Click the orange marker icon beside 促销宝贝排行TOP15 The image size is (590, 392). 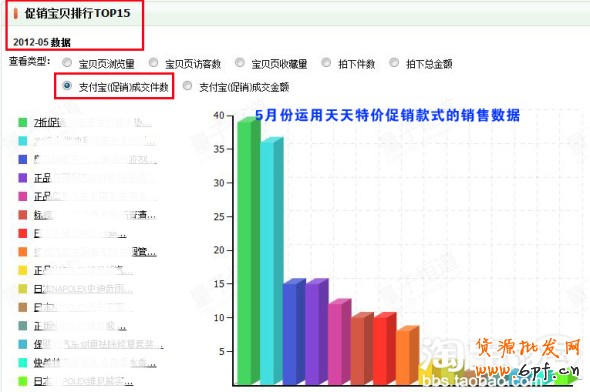pyautogui.click(x=15, y=14)
